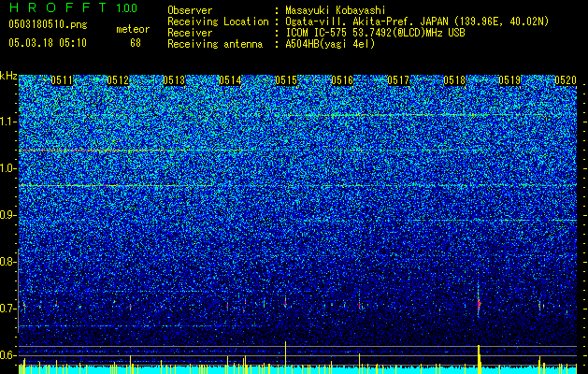Click the 0.6 kHz axis tick label

7,355
